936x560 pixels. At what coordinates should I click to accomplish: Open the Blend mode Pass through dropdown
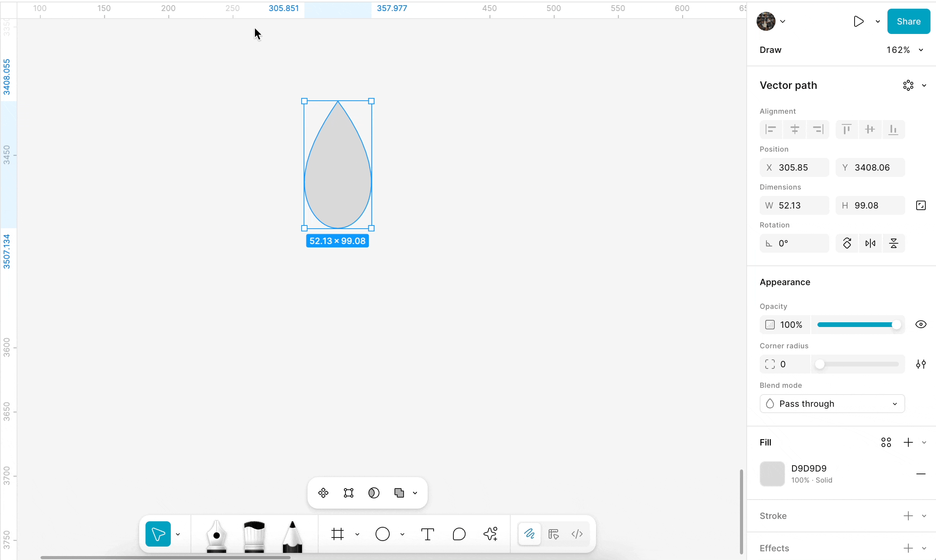click(x=832, y=404)
